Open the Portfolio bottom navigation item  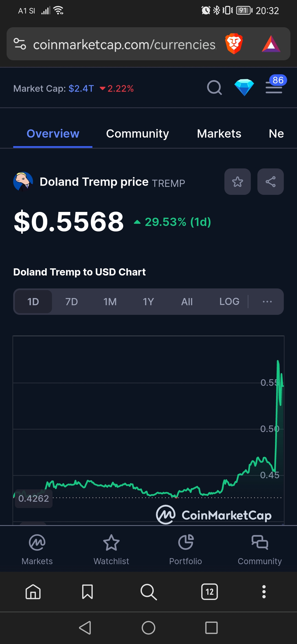(186, 549)
